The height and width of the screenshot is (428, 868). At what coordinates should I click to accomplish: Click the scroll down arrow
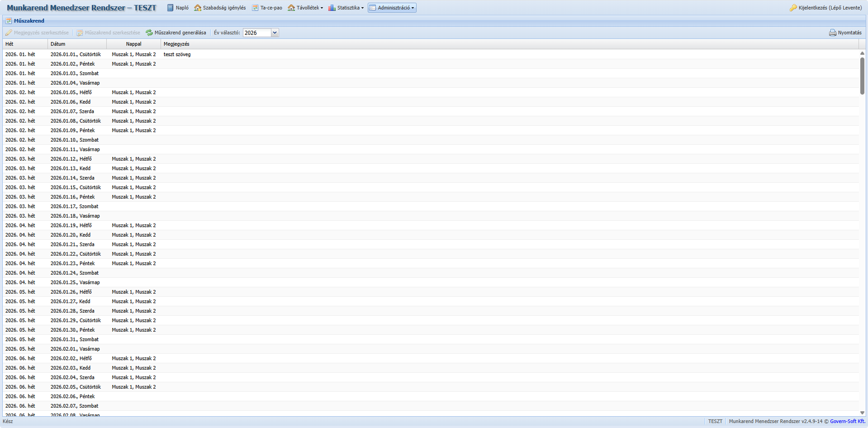[862, 413]
